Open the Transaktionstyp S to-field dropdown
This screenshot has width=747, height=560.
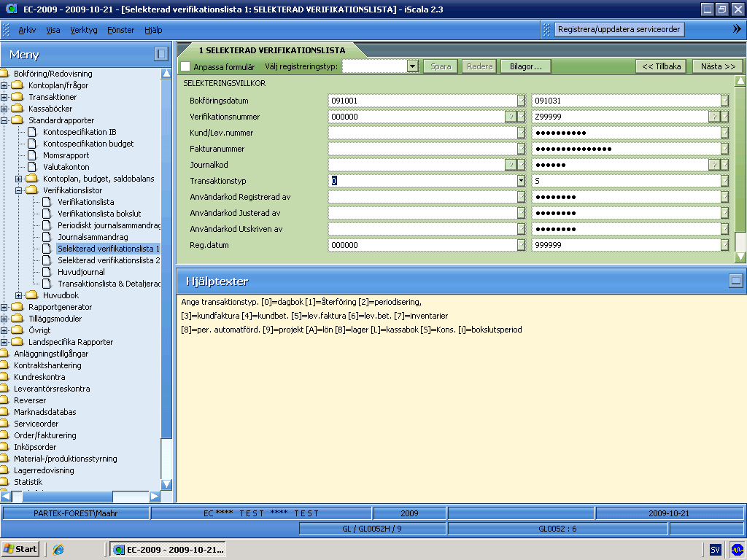(724, 181)
